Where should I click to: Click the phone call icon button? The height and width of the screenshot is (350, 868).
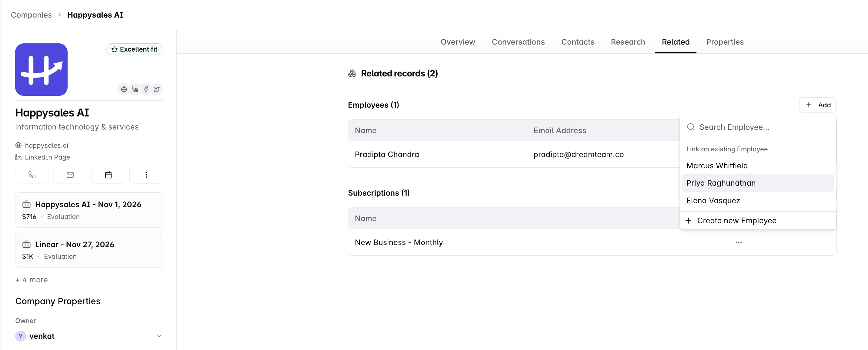click(32, 175)
